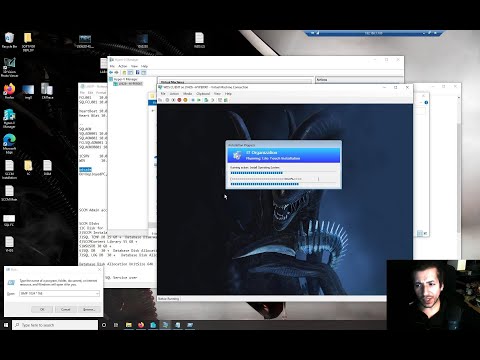Image resolution: width=480 pixels, height=360 pixels.
Task: Open Action menu in Virtual Machine Connection
Action: point(174,94)
